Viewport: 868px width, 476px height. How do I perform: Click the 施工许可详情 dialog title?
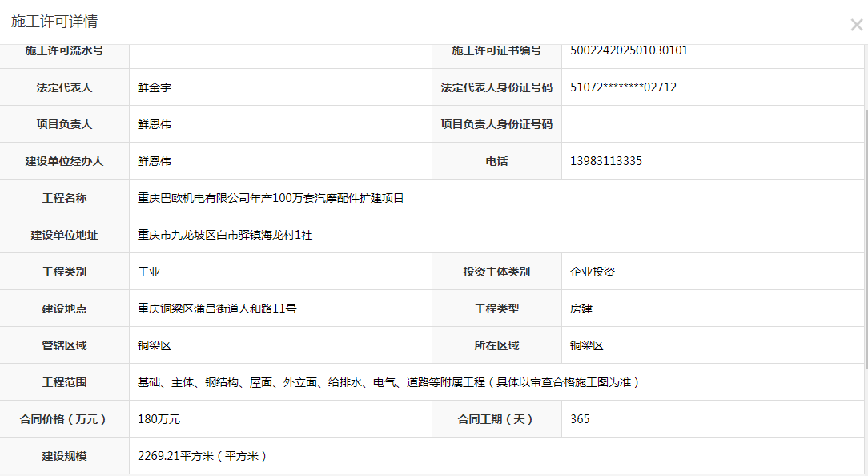click(54, 22)
